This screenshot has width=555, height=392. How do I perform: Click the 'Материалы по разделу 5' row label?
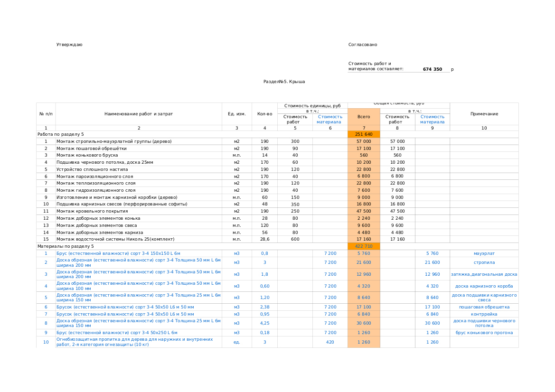(66, 246)
